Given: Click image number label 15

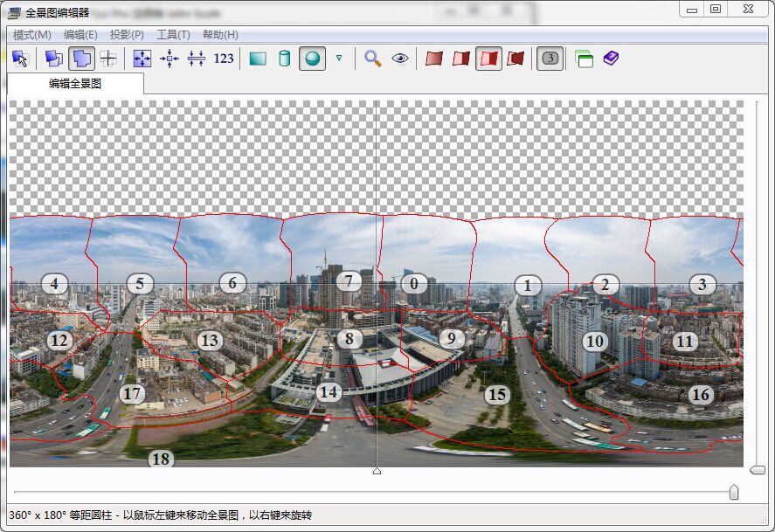Looking at the screenshot, I should (x=497, y=394).
